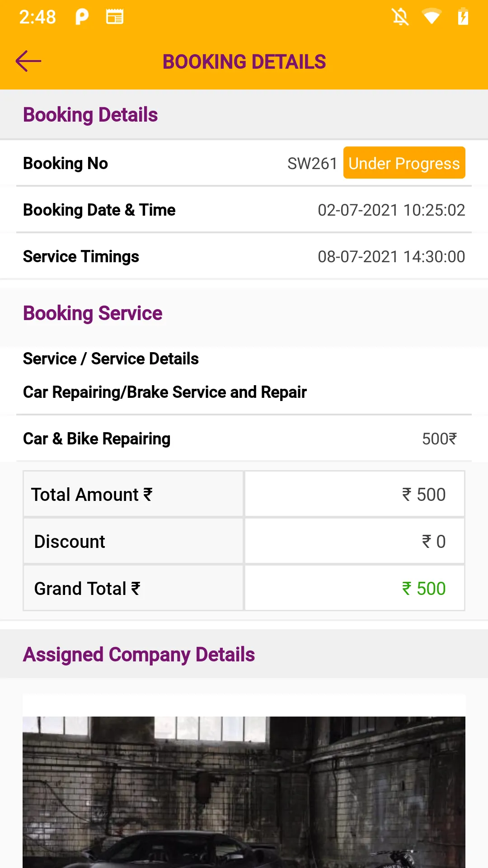The image size is (488, 868).
Task: Open the Assigned Company Details section
Action: (244, 654)
